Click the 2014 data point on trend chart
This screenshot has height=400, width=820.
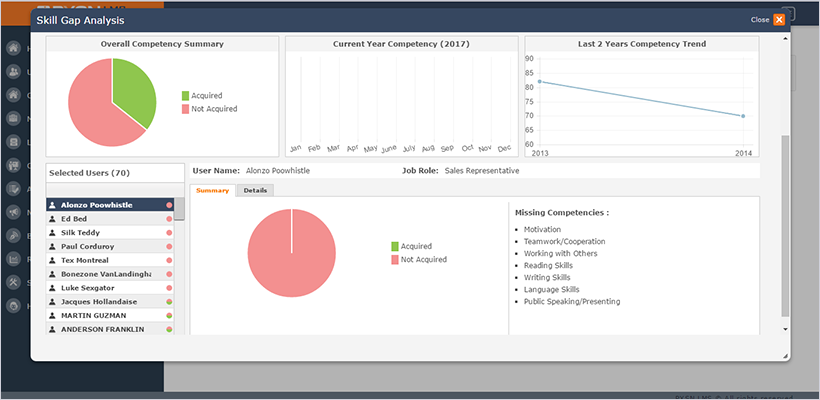coord(743,116)
